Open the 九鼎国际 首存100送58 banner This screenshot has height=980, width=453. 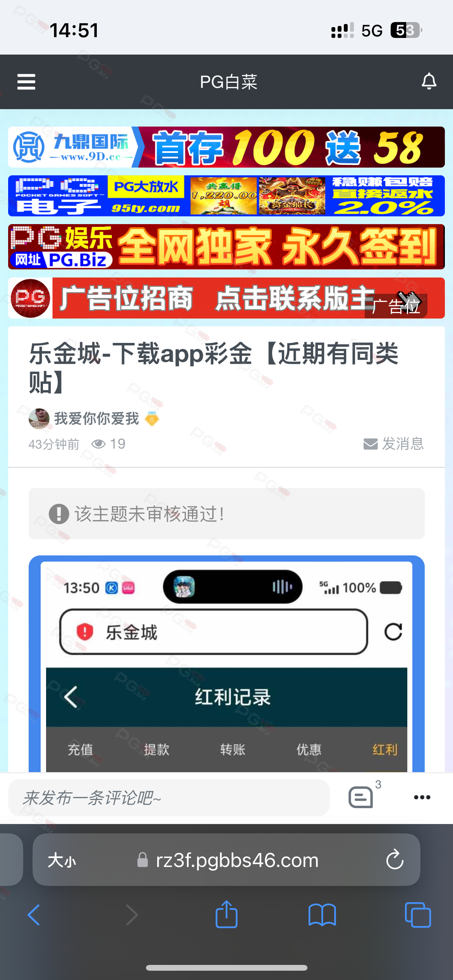226,147
